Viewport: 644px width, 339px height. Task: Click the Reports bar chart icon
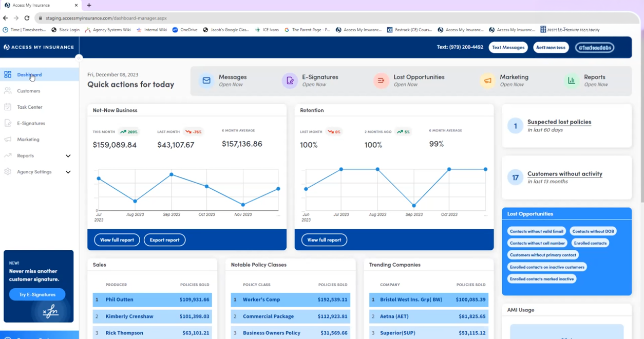[571, 81]
